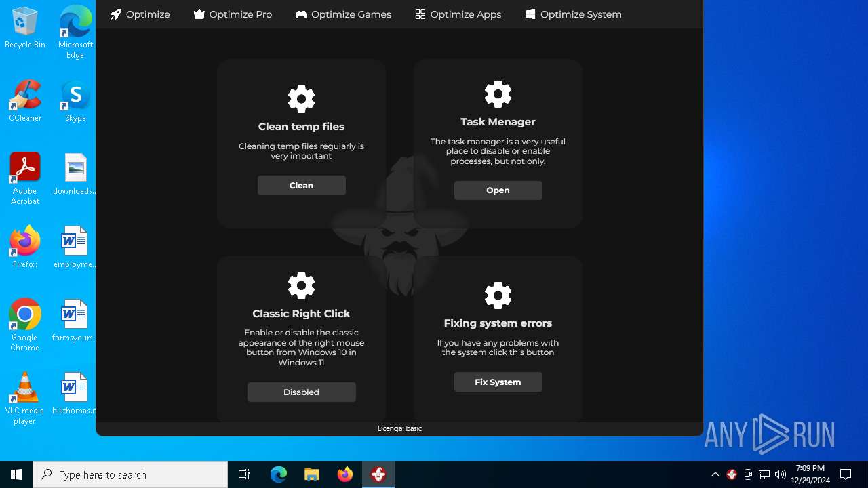Click the optimizer app taskbar icon
Image resolution: width=868 pixels, height=488 pixels.
click(378, 474)
